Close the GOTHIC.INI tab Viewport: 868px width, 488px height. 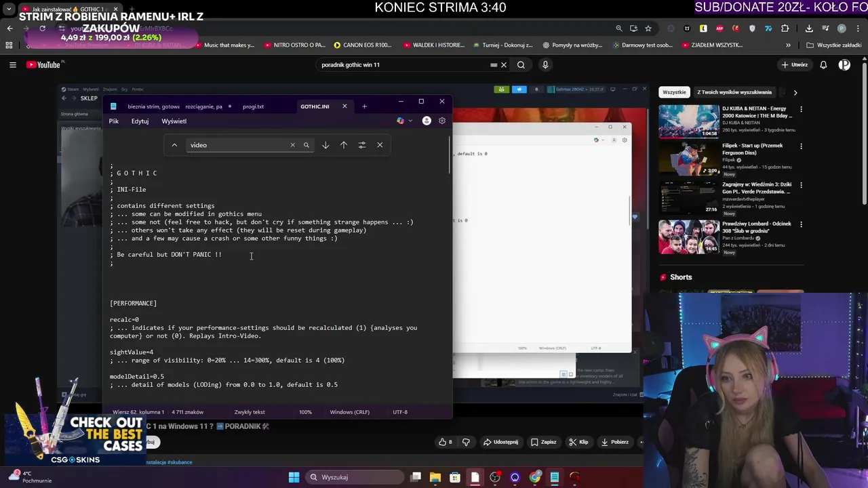pos(344,106)
